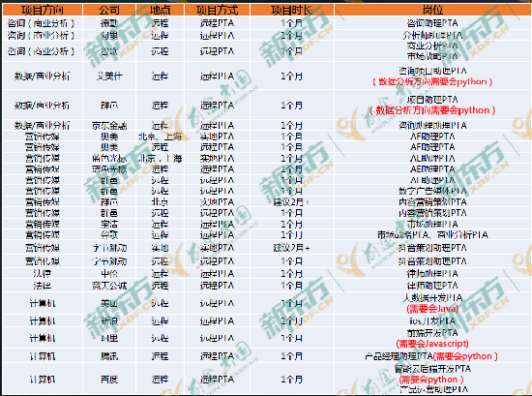532x396 pixels.
Task: Click the 公司 column header
Action: (109, 10)
